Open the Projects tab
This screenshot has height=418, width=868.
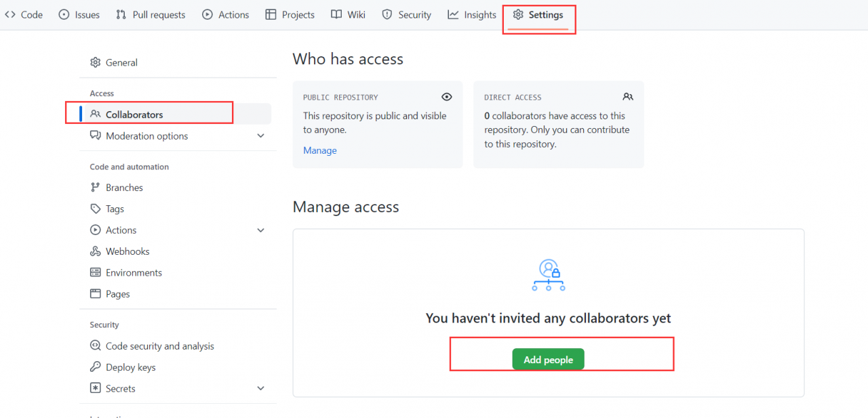click(x=290, y=15)
